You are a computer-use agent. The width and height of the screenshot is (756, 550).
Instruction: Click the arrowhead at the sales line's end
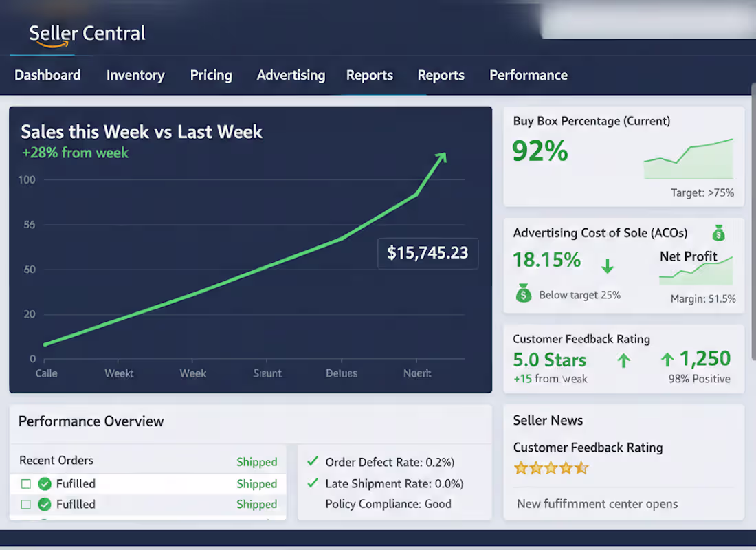click(x=441, y=157)
